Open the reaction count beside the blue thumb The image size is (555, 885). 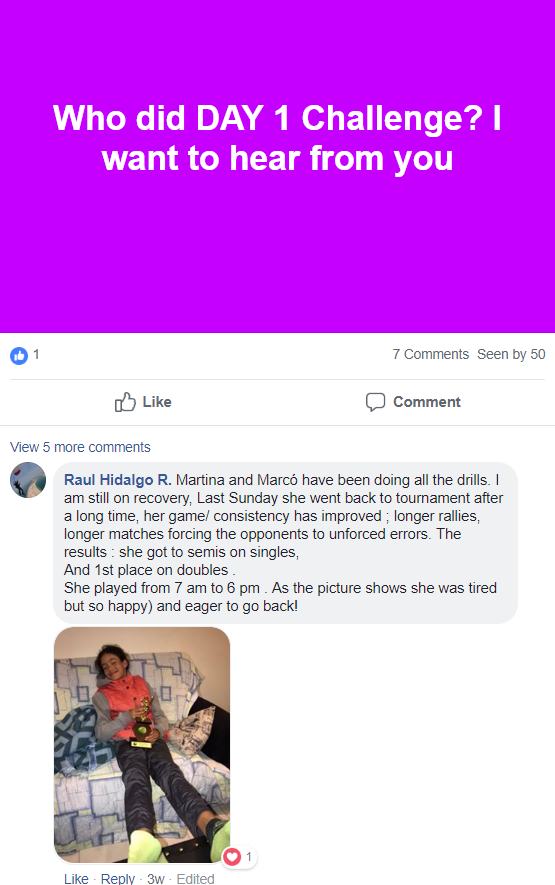tap(36, 354)
